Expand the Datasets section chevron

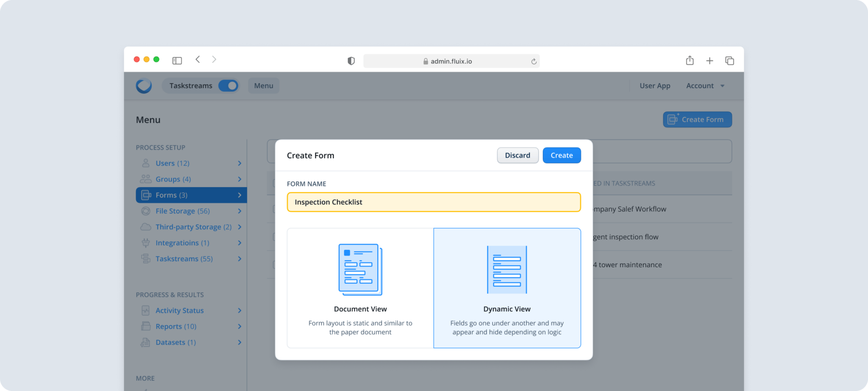pos(240,342)
